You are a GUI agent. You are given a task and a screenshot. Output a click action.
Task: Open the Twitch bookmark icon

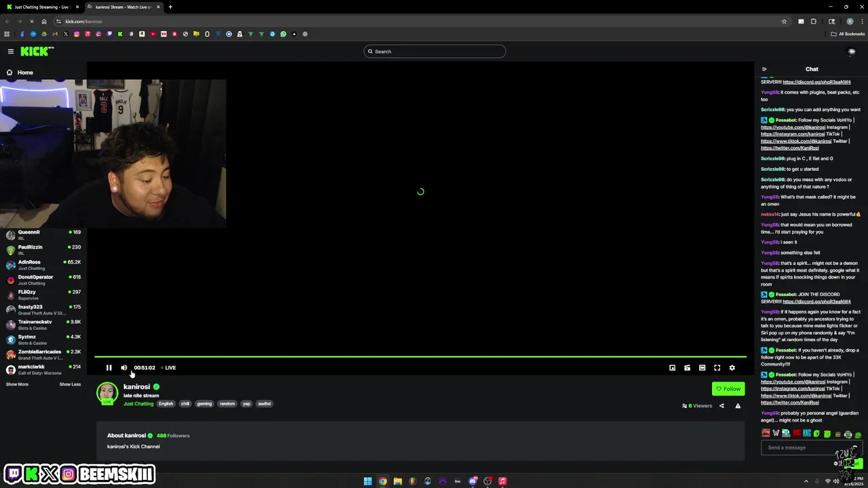109,34
